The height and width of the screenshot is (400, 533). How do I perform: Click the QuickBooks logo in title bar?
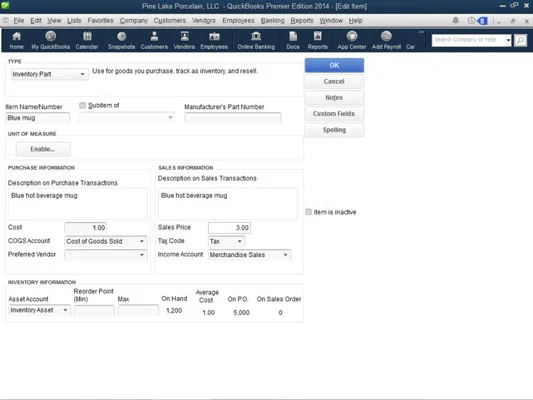(5, 5)
